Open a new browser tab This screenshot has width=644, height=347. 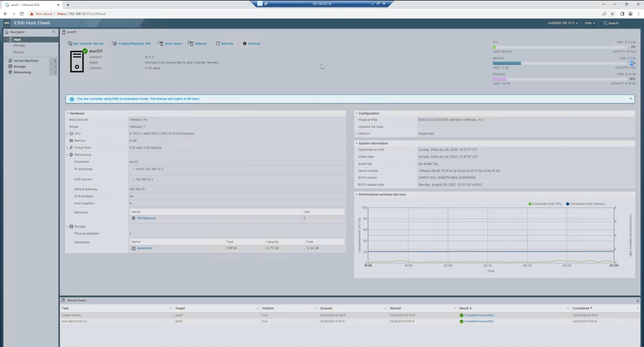pos(68,5)
